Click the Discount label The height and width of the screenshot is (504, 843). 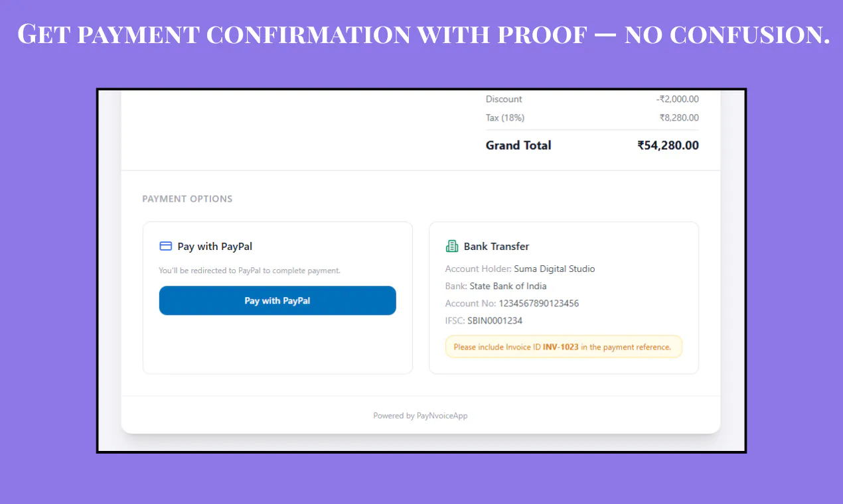pyautogui.click(x=504, y=99)
